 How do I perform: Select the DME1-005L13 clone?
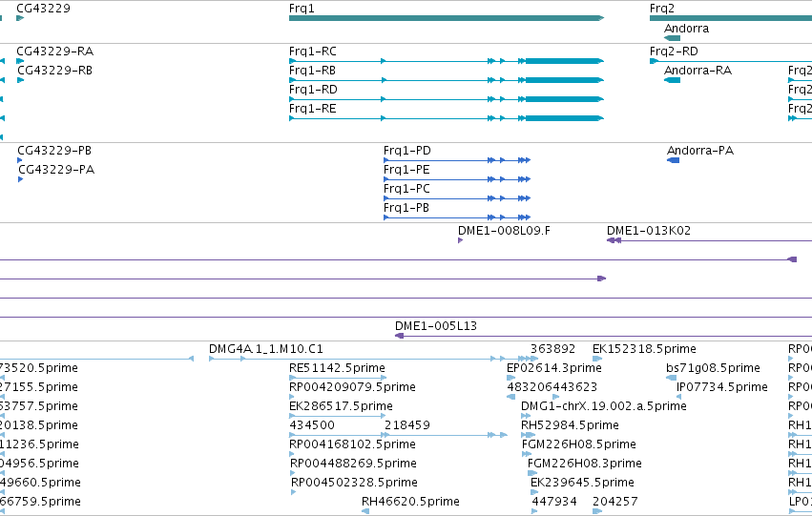click(x=603, y=336)
